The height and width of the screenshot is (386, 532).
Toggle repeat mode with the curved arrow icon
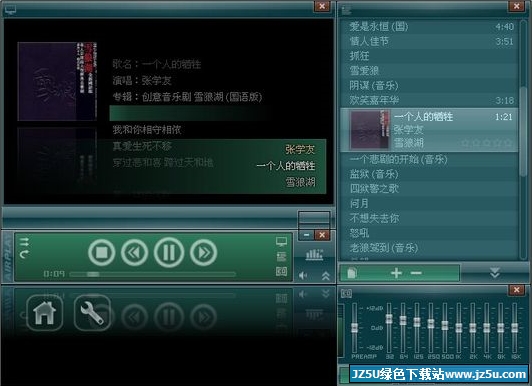tap(24, 254)
